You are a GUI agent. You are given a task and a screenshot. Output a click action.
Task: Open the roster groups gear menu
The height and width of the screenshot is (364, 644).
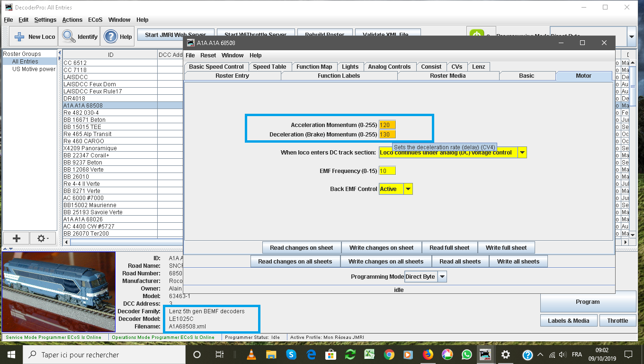(43, 238)
